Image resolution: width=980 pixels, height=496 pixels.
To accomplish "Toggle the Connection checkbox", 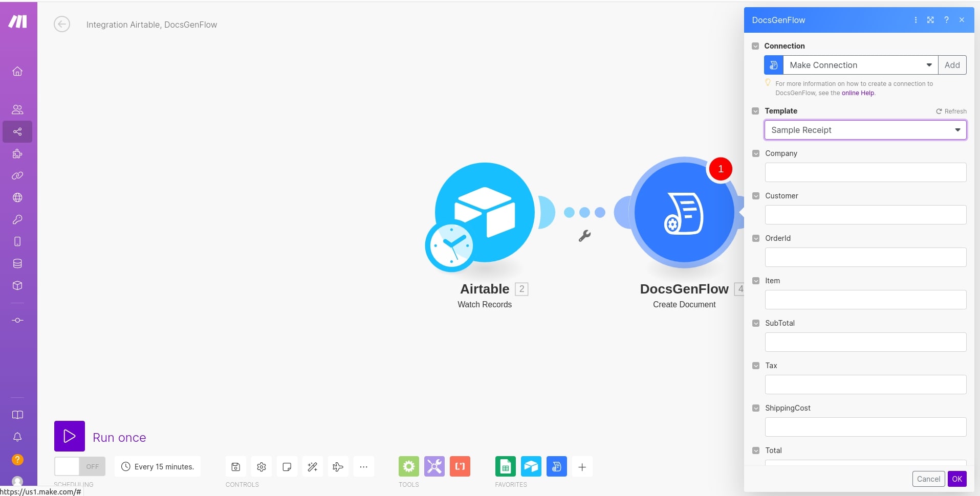I will [x=755, y=46].
